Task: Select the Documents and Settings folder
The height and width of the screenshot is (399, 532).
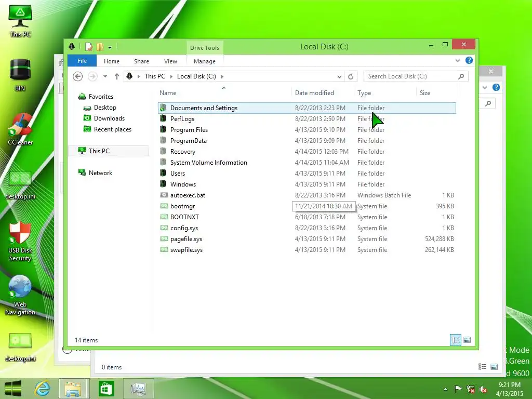Action: (x=307, y=108)
